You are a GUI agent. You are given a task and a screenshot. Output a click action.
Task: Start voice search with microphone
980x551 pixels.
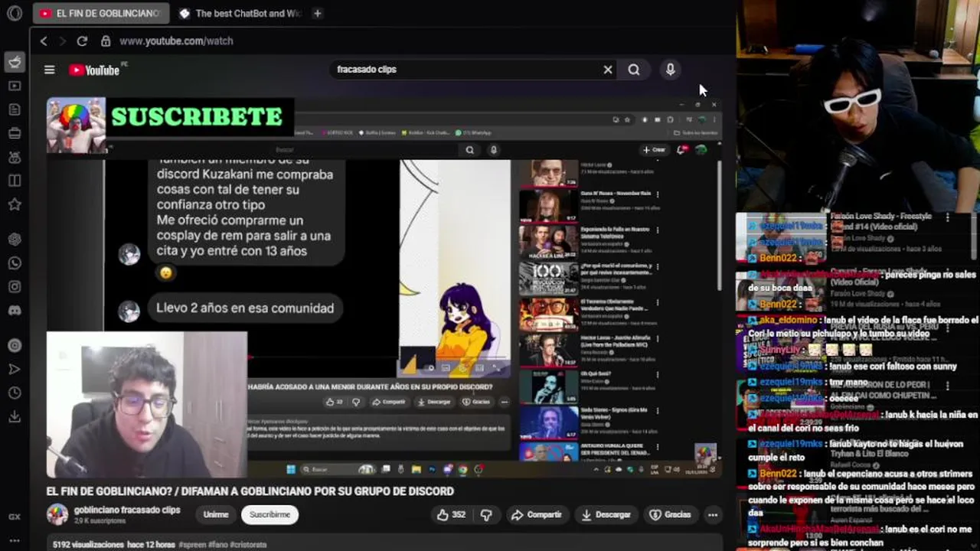tap(670, 70)
